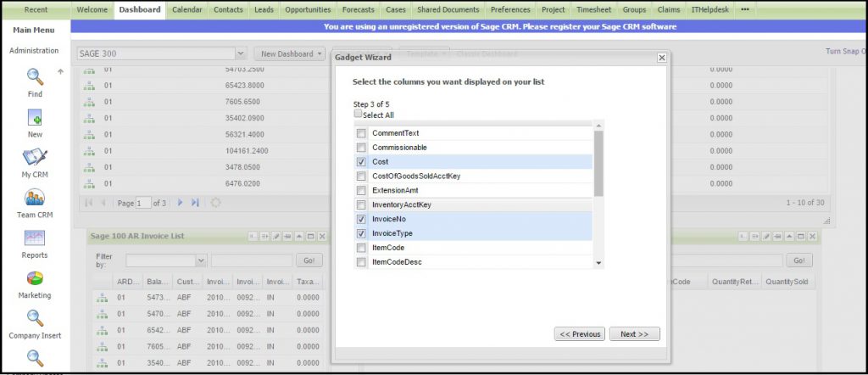The image size is (868, 375).
Task: Click the page number input field
Action: 143,204
